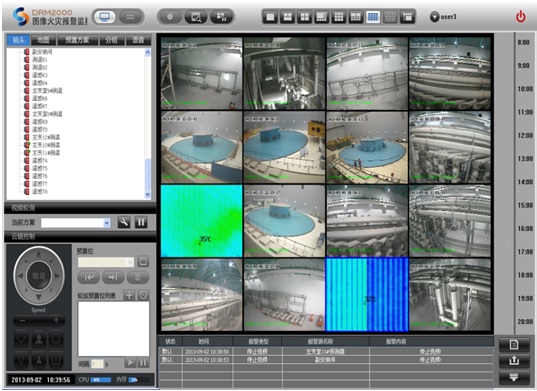Image resolution: width=537 pixels, height=391 pixels.
Task: Switch to the 地图 tab
Action: (43, 40)
